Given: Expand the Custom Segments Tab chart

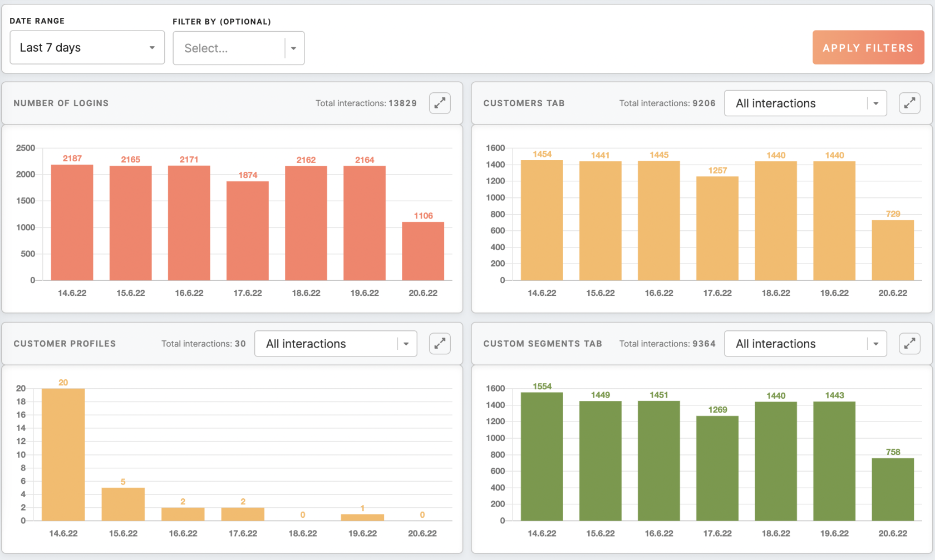Looking at the screenshot, I should click(909, 344).
